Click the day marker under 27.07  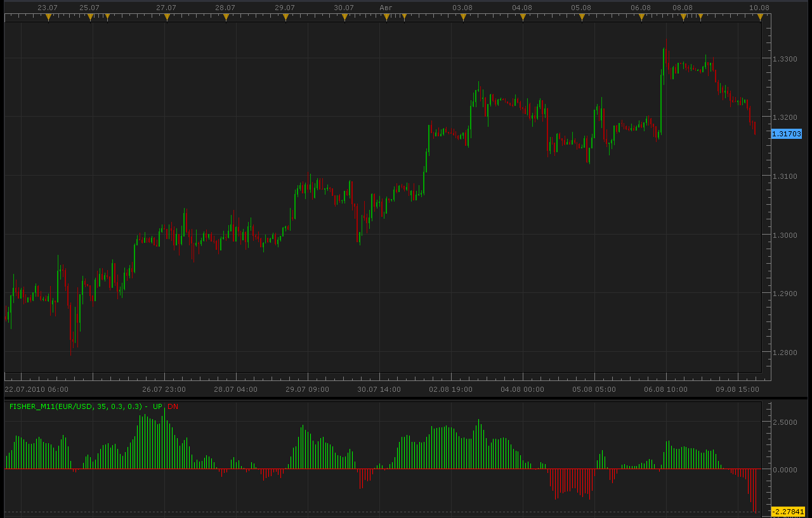pyautogui.click(x=167, y=18)
